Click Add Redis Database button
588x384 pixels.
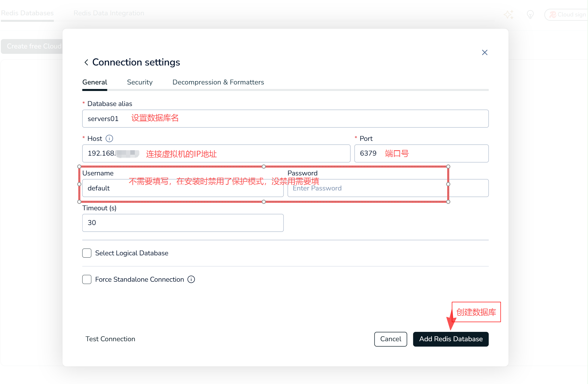pos(450,339)
